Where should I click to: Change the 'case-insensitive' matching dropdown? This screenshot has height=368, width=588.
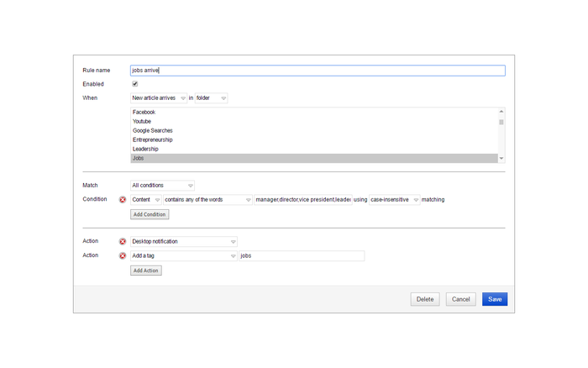(x=395, y=200)
